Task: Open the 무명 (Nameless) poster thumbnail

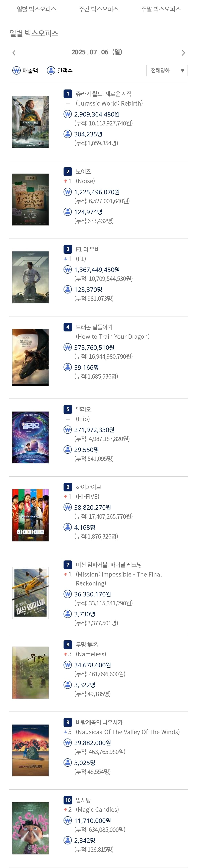Action: pyautogui.click(x=30, y=673)
